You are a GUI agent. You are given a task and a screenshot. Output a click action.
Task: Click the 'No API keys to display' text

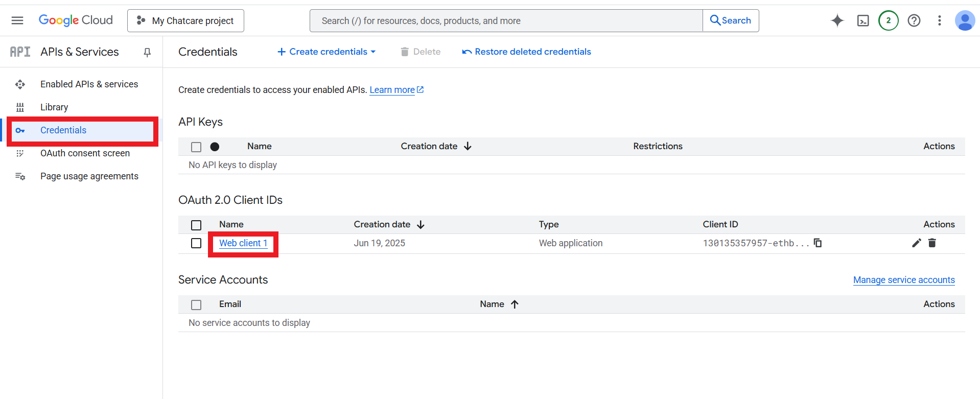click(x=232, y=165)
